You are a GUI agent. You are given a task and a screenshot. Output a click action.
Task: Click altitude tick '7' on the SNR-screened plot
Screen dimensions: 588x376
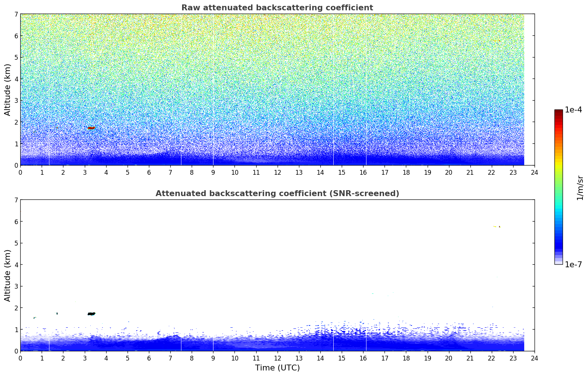coord(16,200)
